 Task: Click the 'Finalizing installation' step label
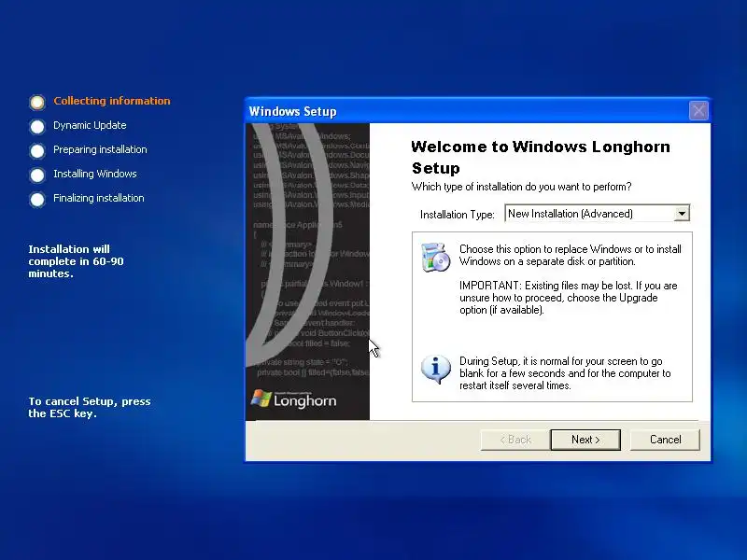[x=99, y=198]
